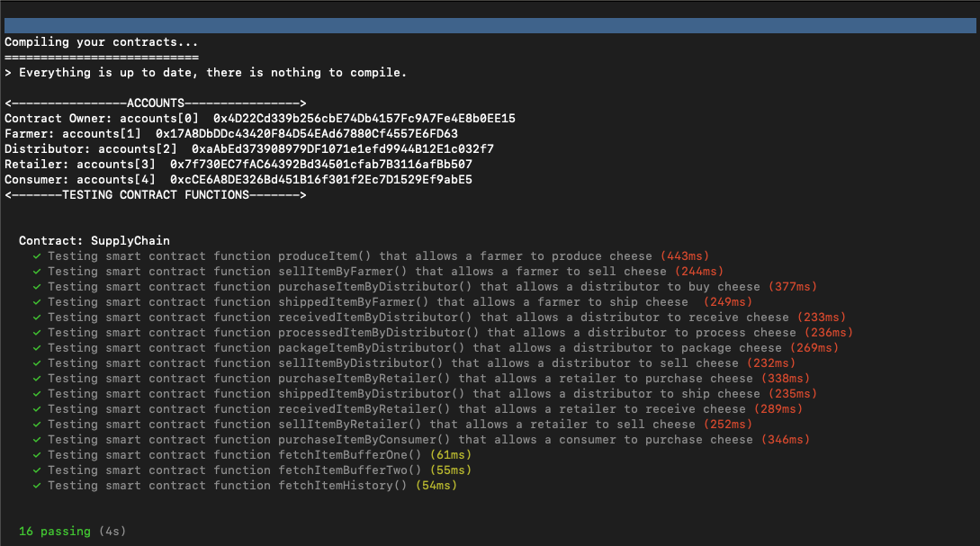
Task: Select the Consumer accounts[4] address line
Action: tap(238, 179)
